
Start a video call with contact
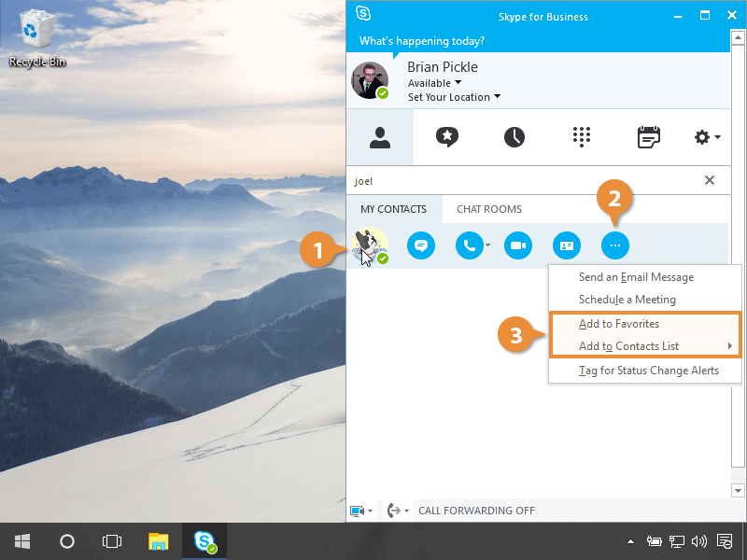(518, 245)
